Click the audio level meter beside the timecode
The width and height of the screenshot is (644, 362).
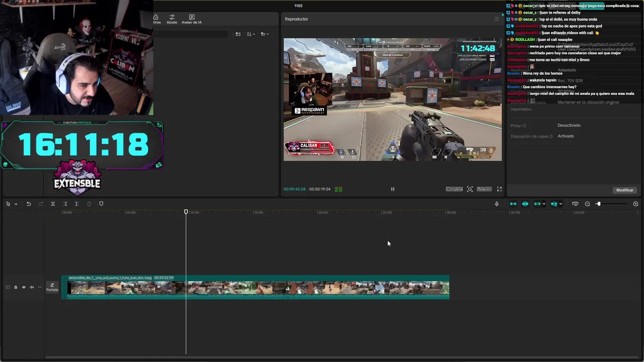coord(339,189)
